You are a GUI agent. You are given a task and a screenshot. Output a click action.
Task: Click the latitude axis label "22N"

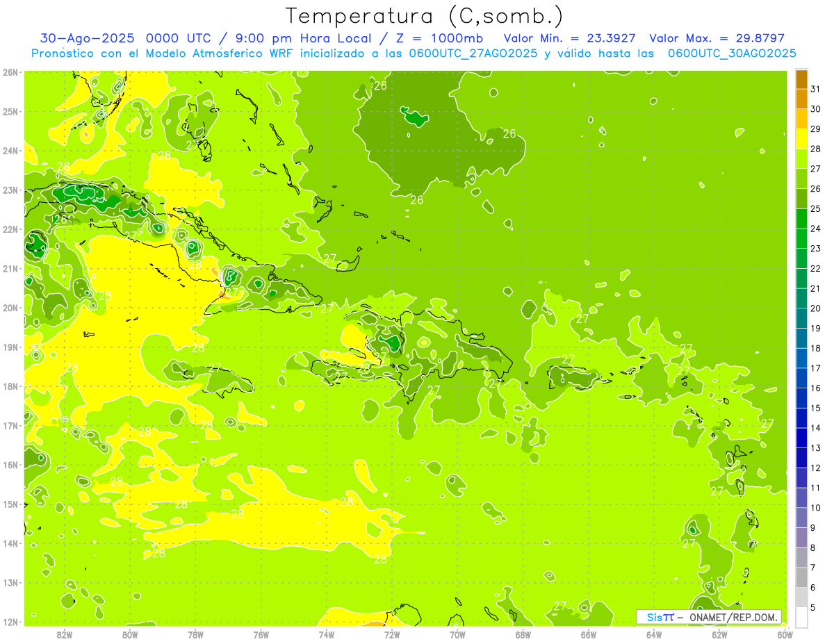coord(11,229)
